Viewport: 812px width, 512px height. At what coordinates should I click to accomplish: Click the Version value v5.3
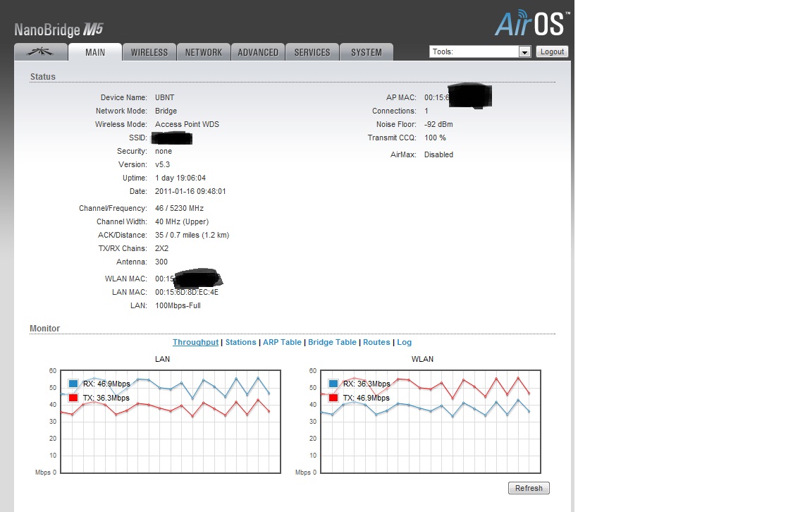162,165
